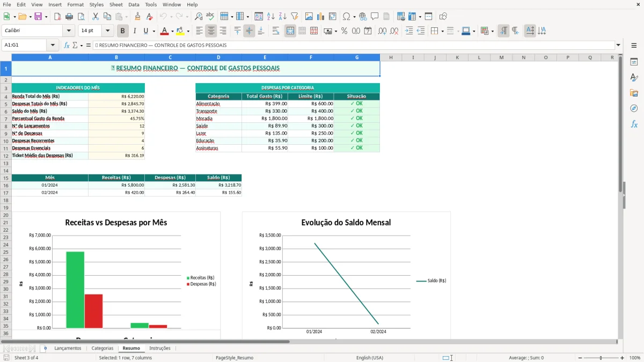The width and height of the screenshot is (644, 362).
Task: Apply red Font Color swatch
Action: tap(165, 31)
